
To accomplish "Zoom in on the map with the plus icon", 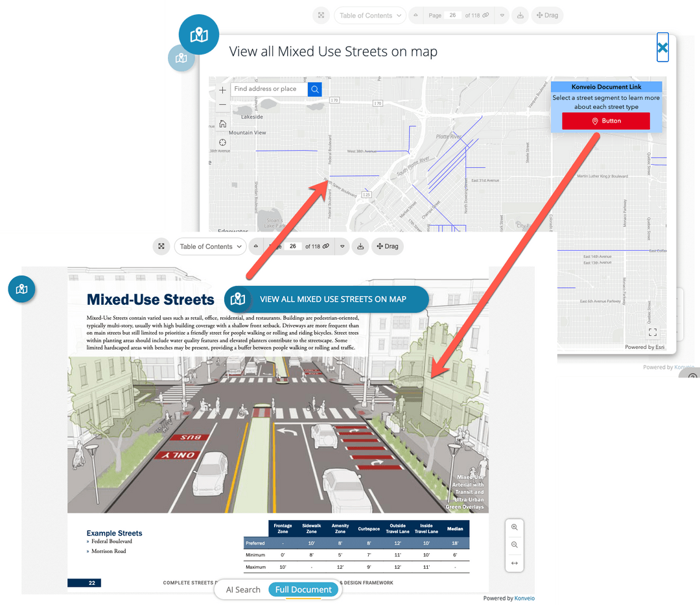I will click(222, 89).
